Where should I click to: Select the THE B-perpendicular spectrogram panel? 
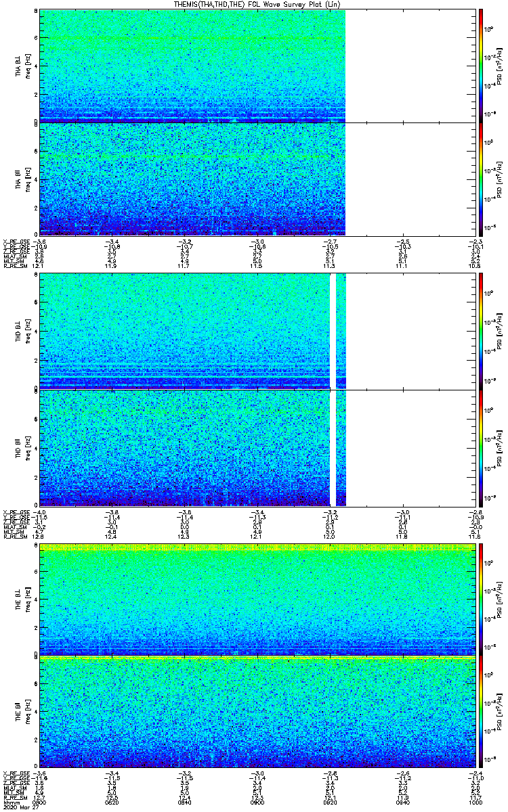[x=257, y=598]
